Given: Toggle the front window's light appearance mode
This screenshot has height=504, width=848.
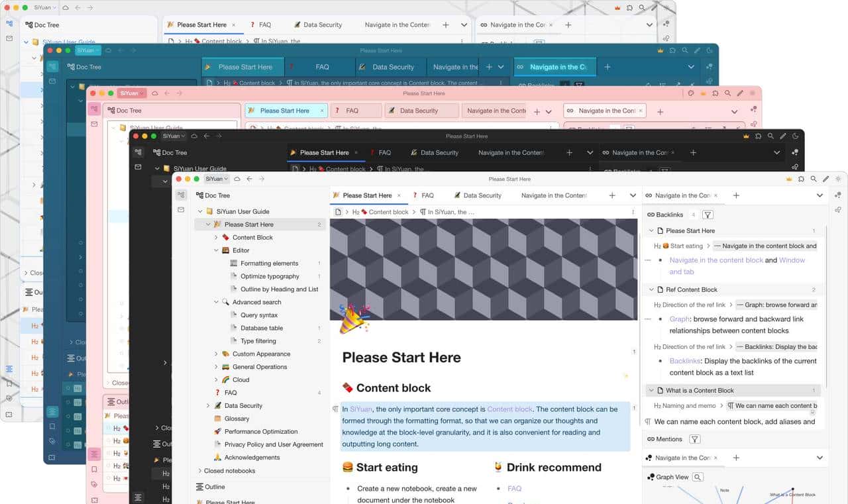Looking at the screenshot, I should [x=838, y=179].
